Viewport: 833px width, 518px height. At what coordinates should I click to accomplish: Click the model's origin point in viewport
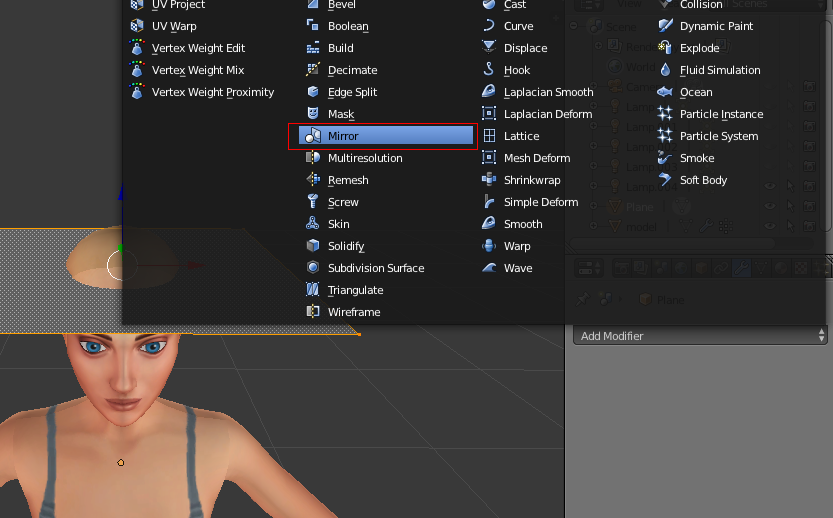[121, 463]
